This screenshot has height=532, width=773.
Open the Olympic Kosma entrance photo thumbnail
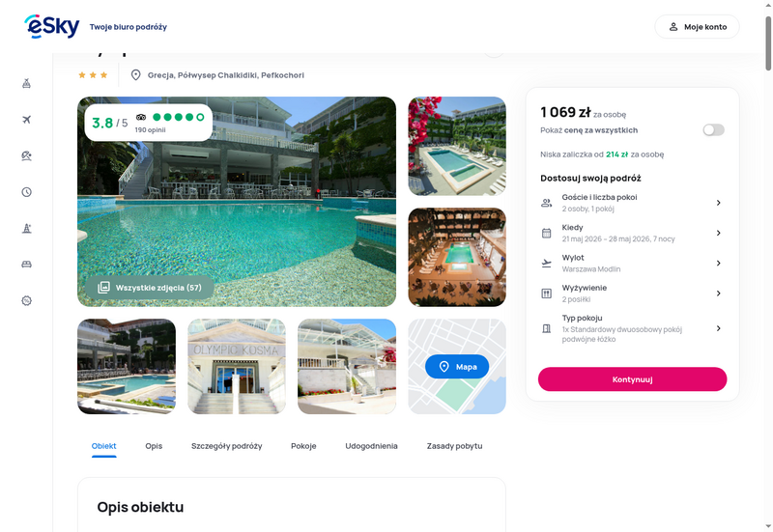(x=237, y=367)
